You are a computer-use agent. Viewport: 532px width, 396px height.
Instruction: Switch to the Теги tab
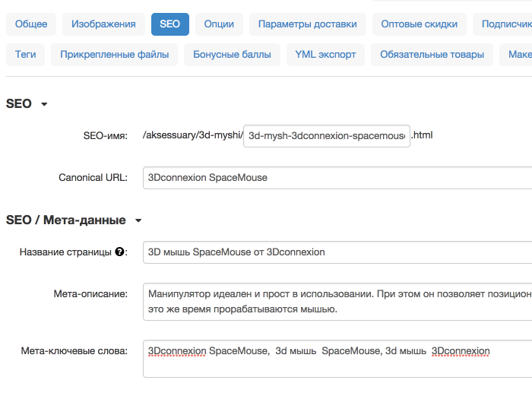point(25,55)
